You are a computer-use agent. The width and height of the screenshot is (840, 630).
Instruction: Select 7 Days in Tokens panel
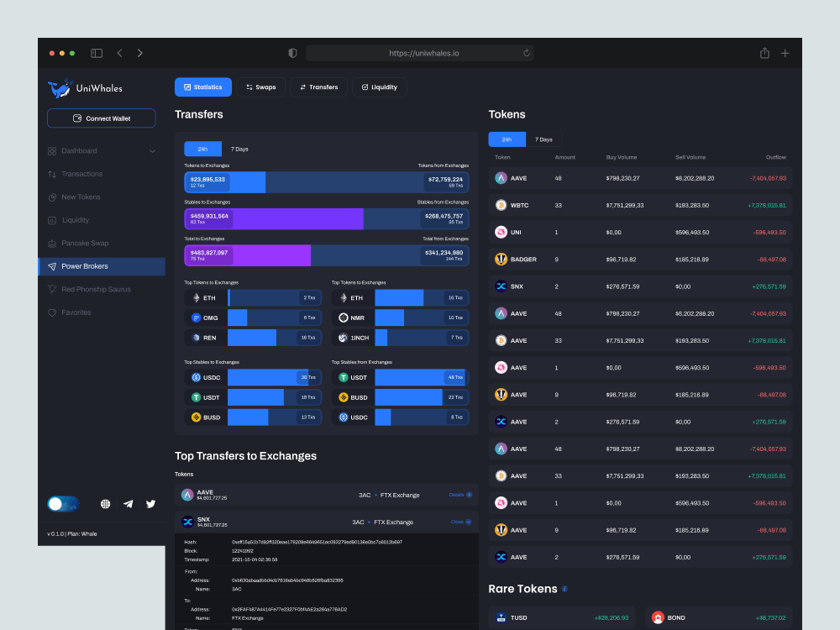coord(543,139)
